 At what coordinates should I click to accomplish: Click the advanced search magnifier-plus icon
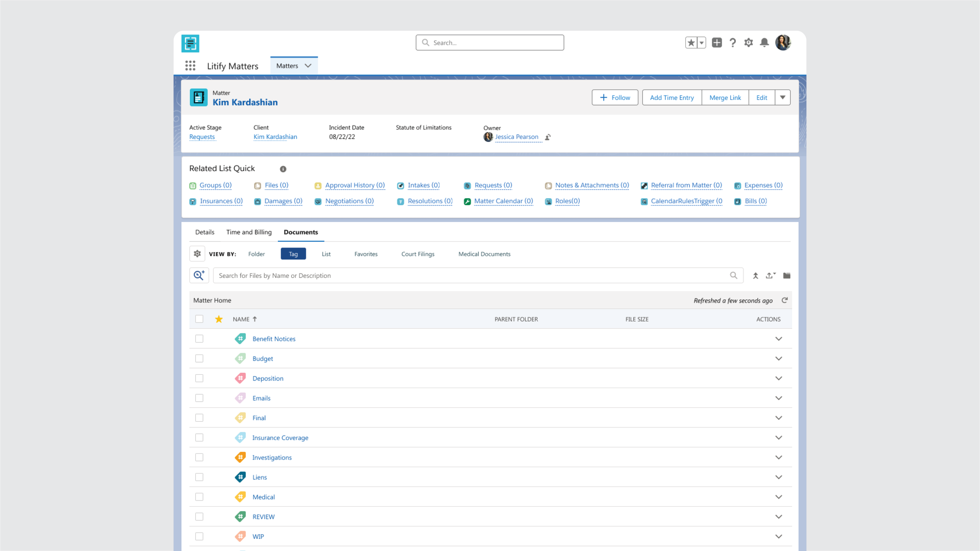pyautogui.click(x=199, y=275)
